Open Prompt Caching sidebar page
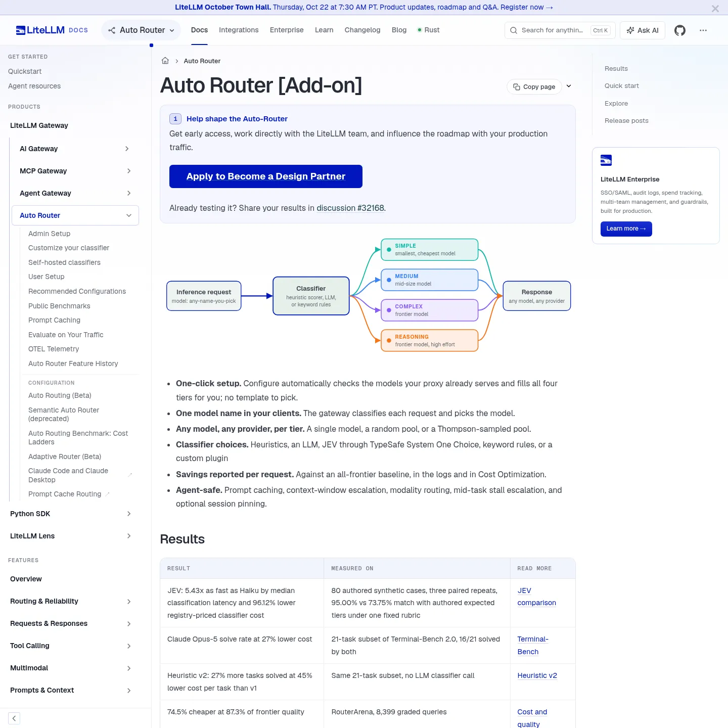 pos(54,320)
